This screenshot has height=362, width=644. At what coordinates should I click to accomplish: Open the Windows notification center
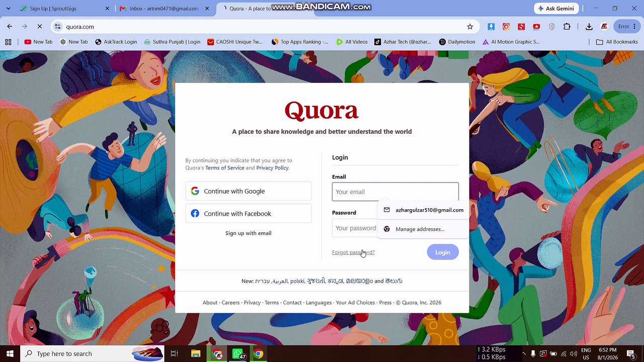631,353
